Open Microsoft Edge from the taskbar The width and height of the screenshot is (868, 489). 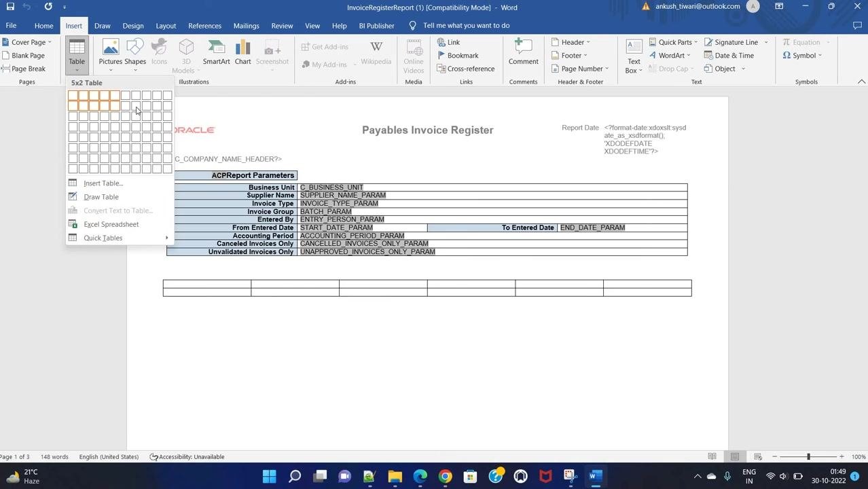[420, 476]
